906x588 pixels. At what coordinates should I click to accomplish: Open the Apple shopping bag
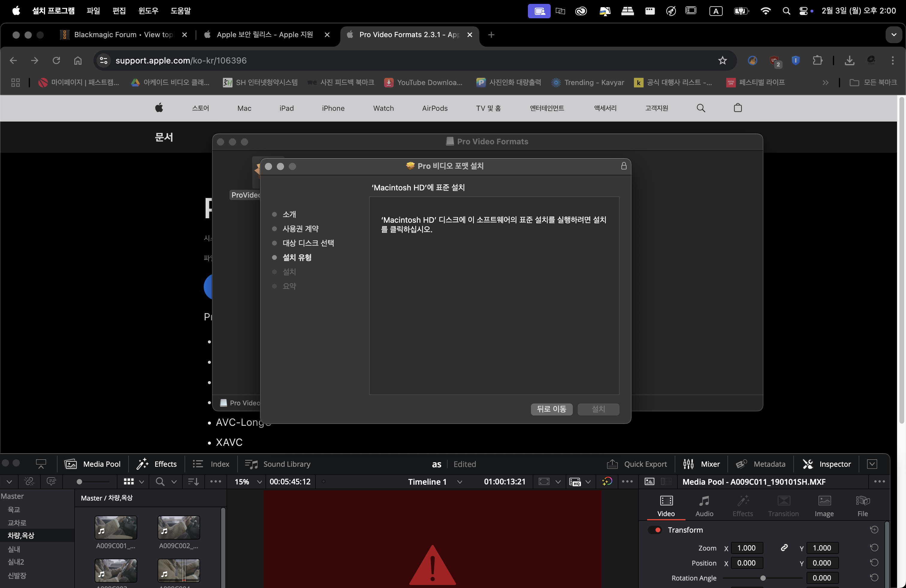(x=737, y=108)
